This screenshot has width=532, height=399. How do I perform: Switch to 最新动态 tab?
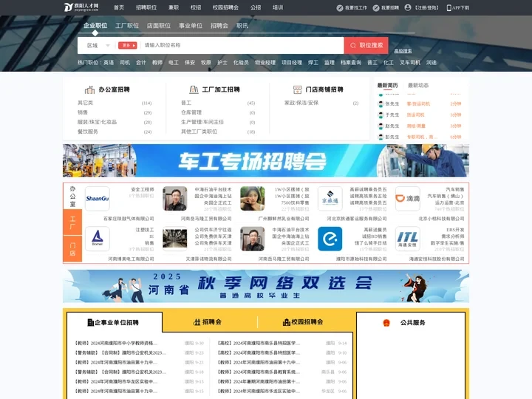[418, 85]
